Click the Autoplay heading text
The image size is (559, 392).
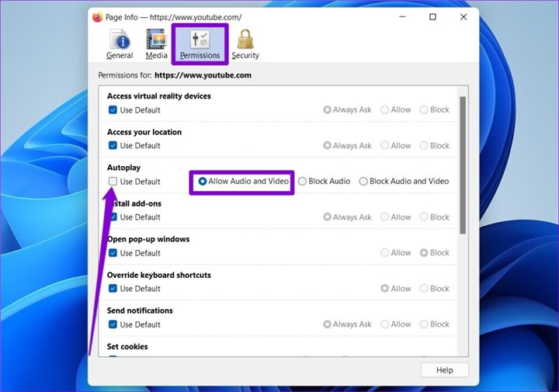123,168
